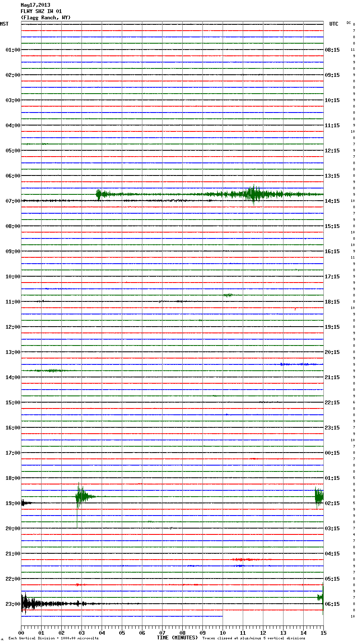Select the 13:00 MST time label

click(x=13, y=352)
